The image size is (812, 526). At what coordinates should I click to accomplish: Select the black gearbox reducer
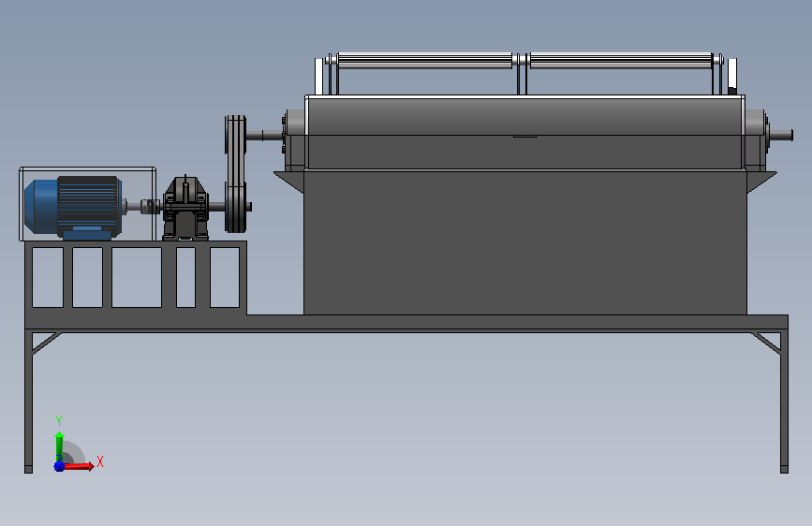pos(185,208)
